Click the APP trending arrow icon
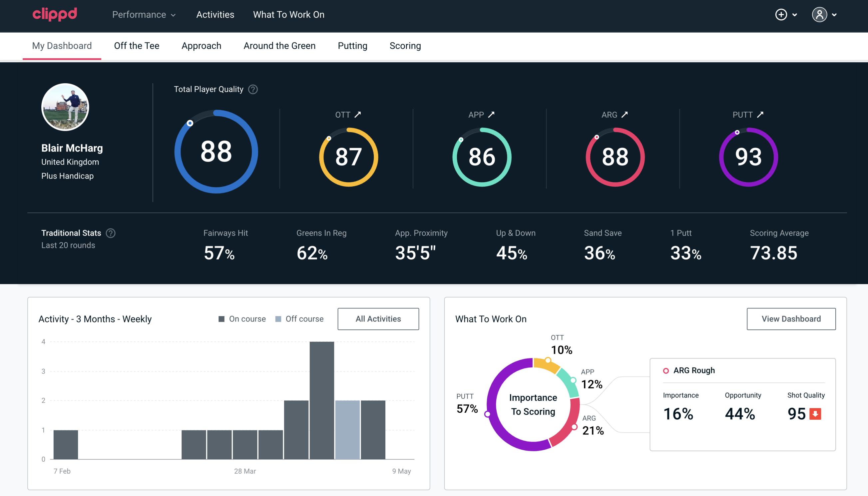 click(x=491, y=115)
